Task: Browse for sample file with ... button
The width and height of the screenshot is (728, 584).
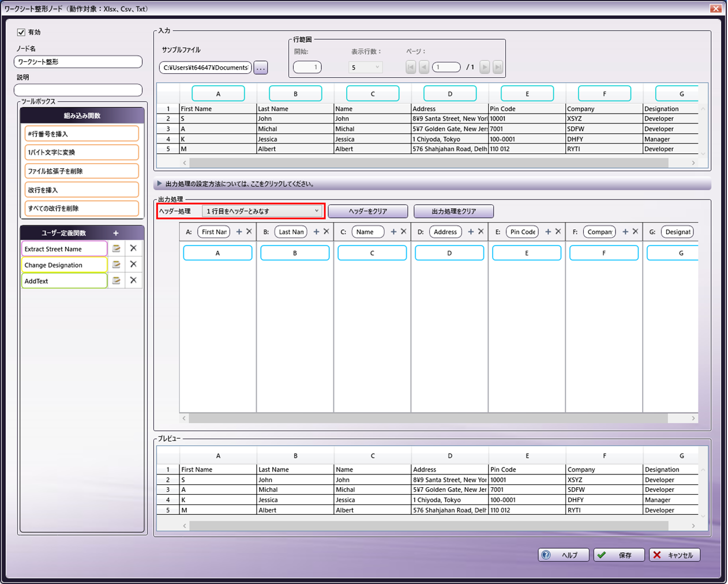Action: [x=261, y=68]
